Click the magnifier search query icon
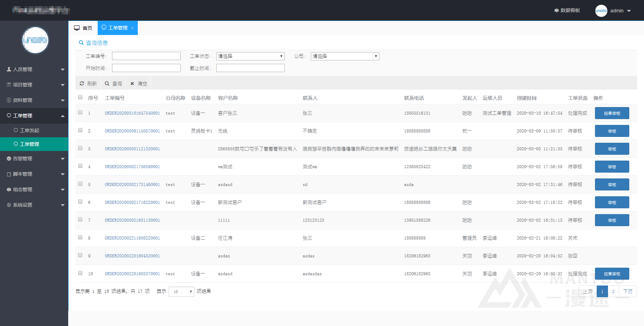 (x=107, y=83)
